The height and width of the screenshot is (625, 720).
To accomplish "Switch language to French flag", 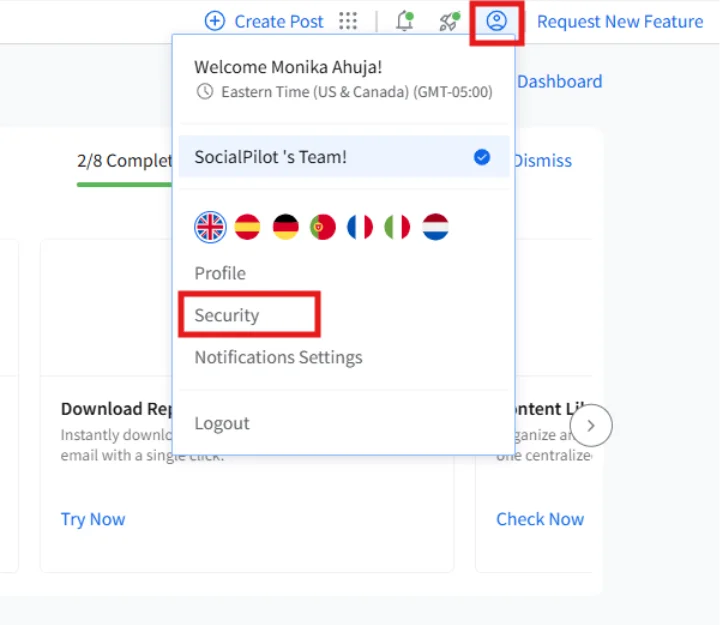I will (360, 227).
